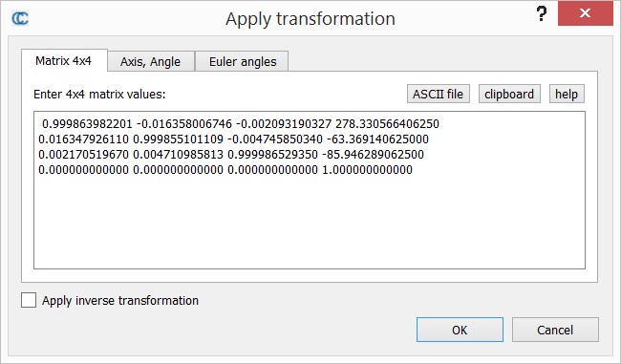
Task: Open the help button for matrix
Action: [567, 94]
